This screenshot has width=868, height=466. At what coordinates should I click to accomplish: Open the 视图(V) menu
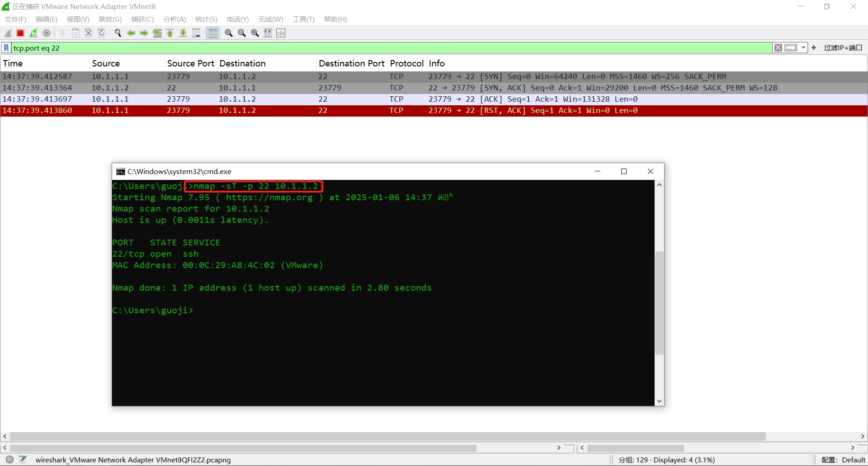[78, 19]
